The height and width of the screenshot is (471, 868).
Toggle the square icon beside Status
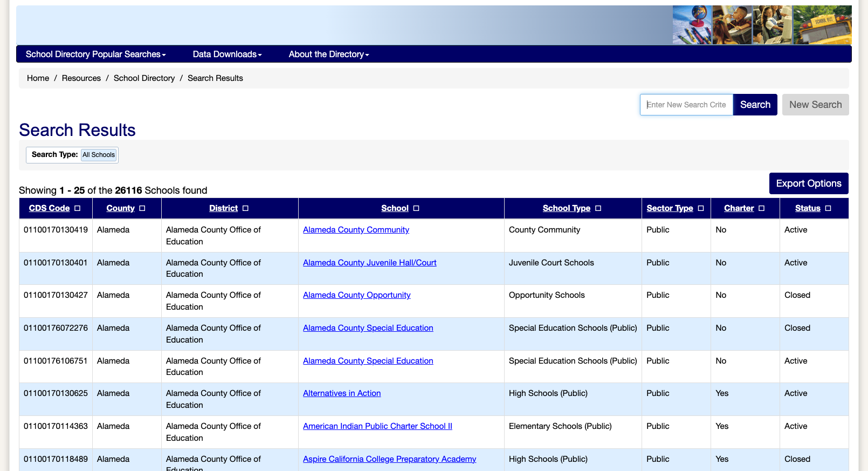[828, 208]
